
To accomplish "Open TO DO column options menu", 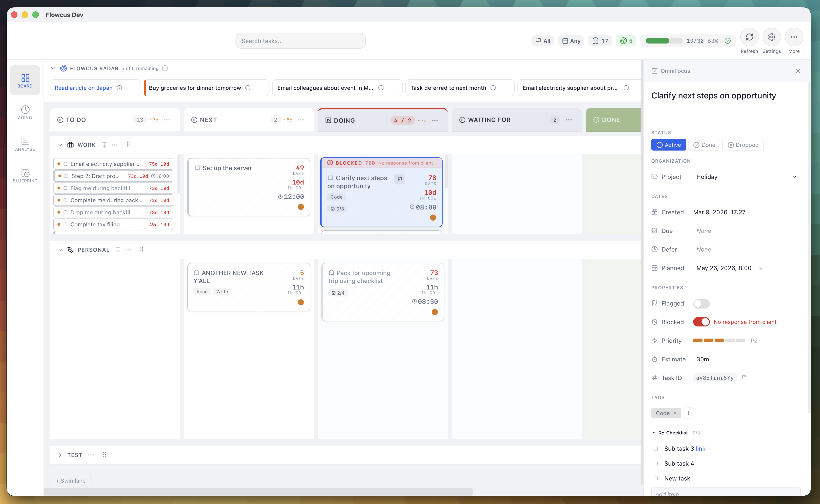I will (167, 120).
